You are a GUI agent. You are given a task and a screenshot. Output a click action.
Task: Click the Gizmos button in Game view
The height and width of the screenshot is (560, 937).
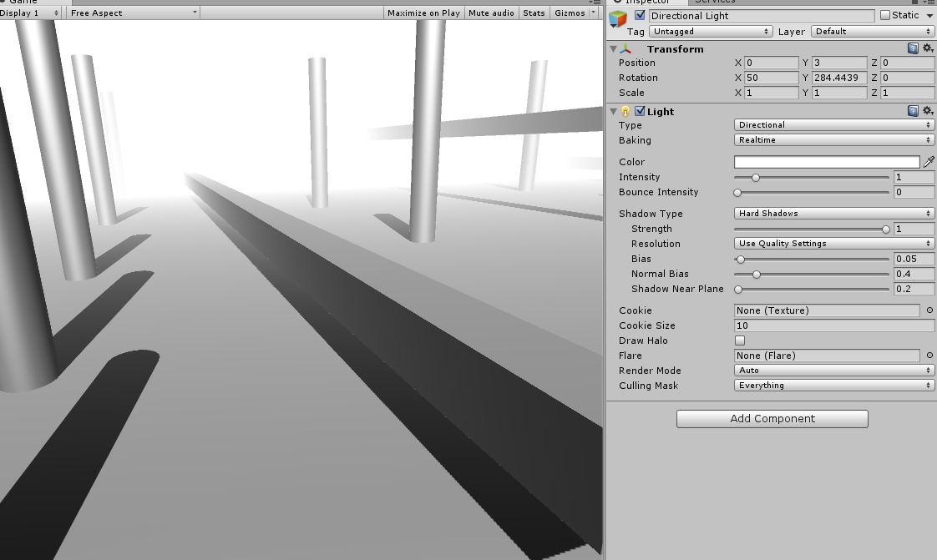pos(570,13)
